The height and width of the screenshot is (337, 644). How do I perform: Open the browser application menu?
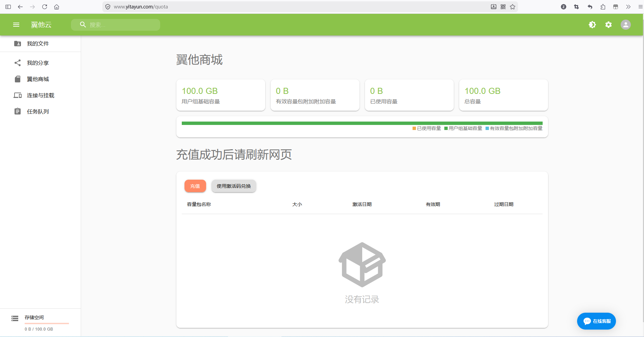pos(640,7)
